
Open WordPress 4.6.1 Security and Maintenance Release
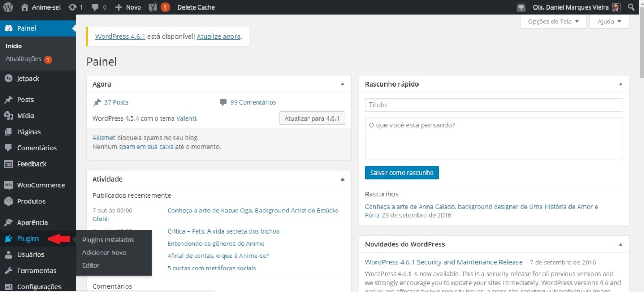coord(444,262)
